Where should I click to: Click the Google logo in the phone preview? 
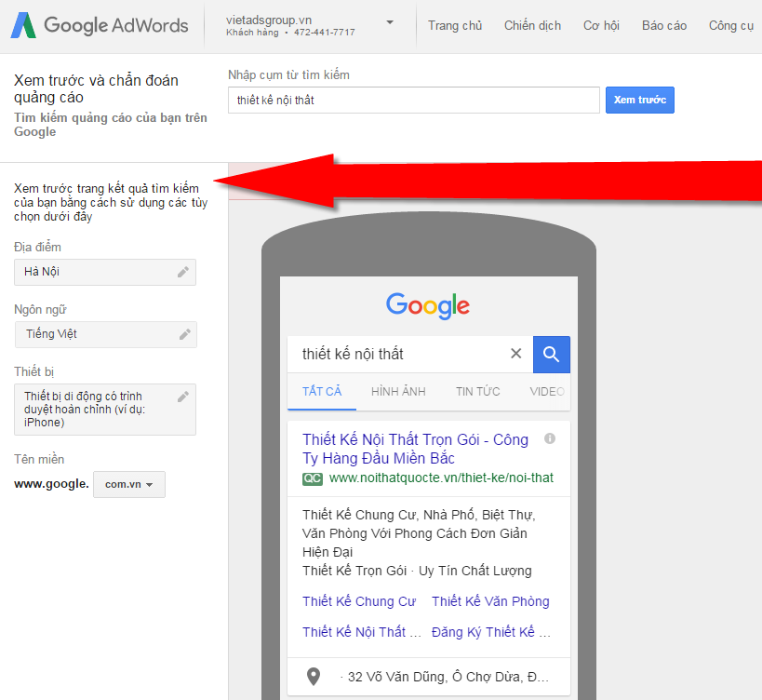pos(427,305)
